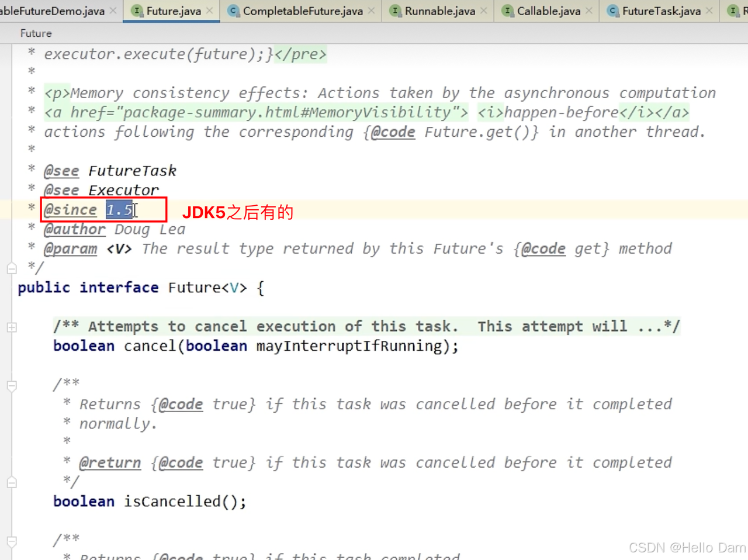Click the @author Doug Lea line
748x560 pixels.
(x=115, y=229)
